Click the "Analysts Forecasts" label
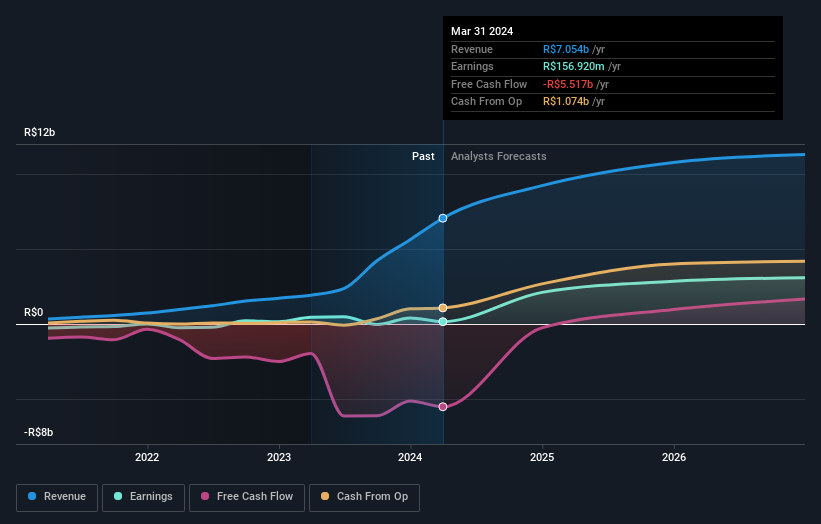The image size is (821, 524). tap(499, 157)
